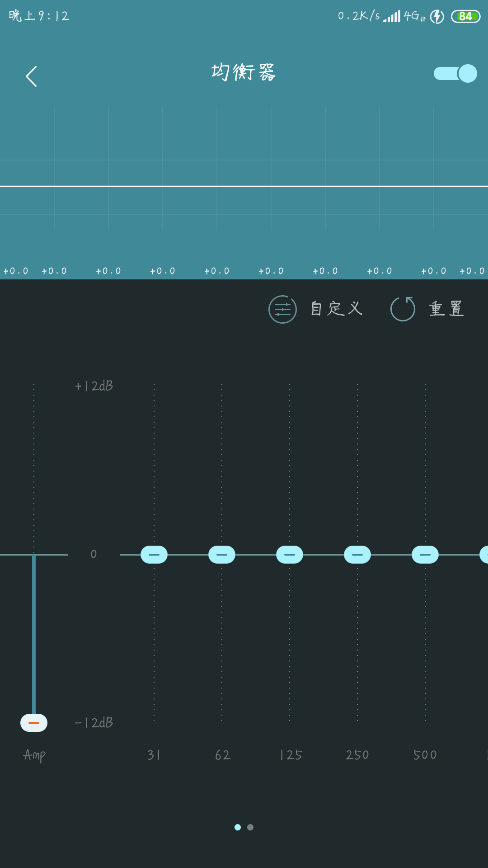Tap the 500 frequency label
Viewport: 488px width, 868px height.
tap(425, 755)
